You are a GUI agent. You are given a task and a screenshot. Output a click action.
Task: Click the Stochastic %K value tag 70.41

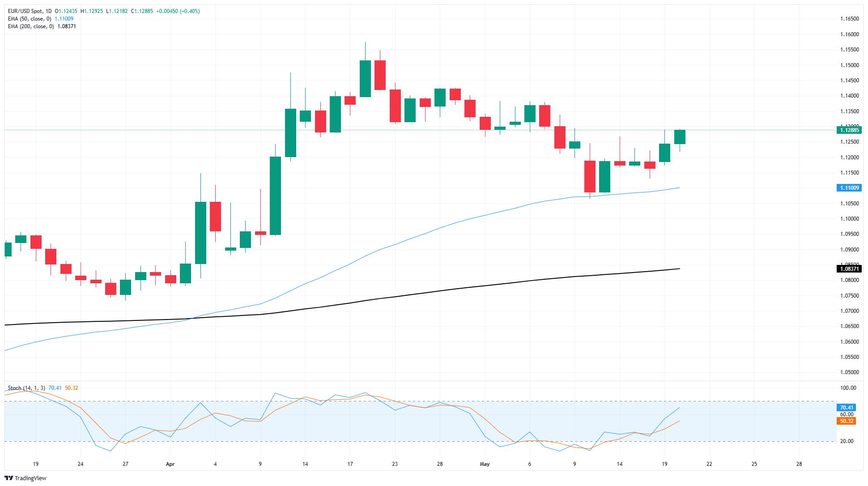pos(846,408)
